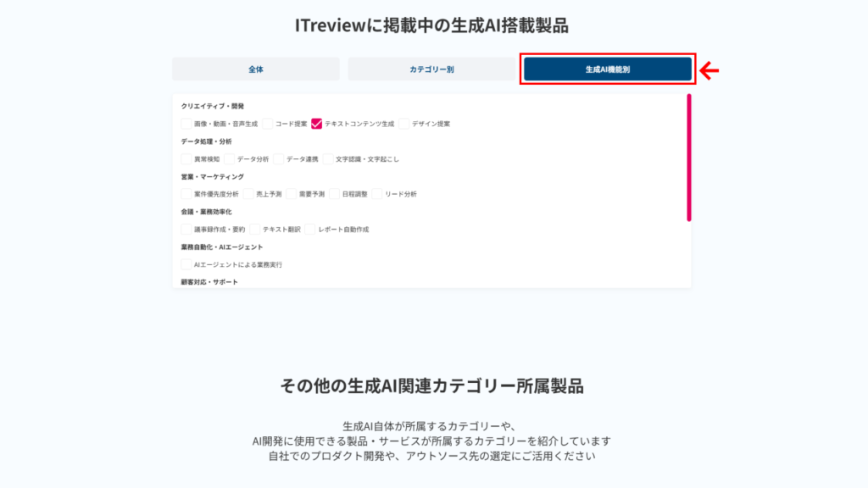Click the pink scrollbar in filter panel
Viewport: 868px width, 488px height.
click(688, 158)
